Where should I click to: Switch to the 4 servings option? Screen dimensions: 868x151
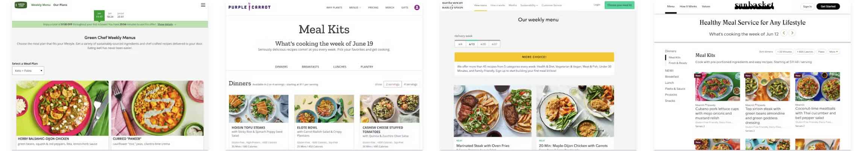[x=410, y=85]
